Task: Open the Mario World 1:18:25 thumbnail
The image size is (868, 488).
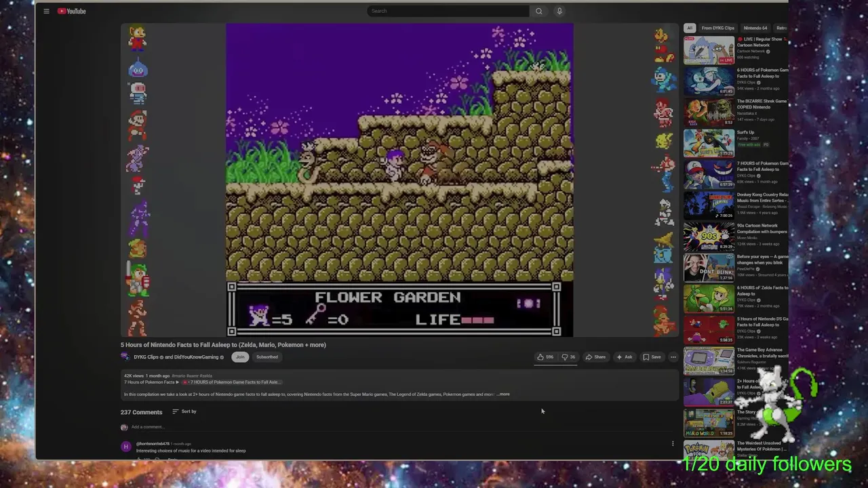Action: click(x=709, y=423)
